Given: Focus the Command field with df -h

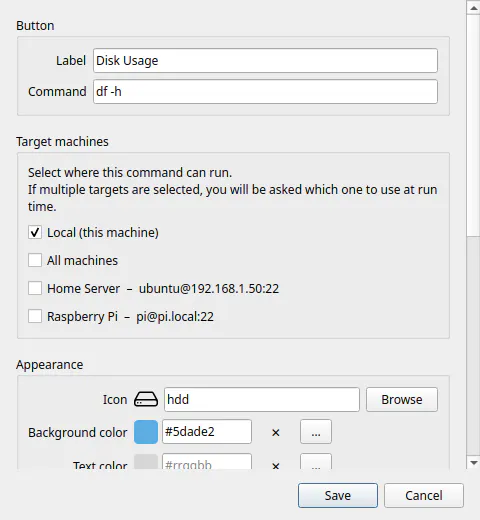Looking at the screenshot, I should pyautogui.click(x=265, y=91).
